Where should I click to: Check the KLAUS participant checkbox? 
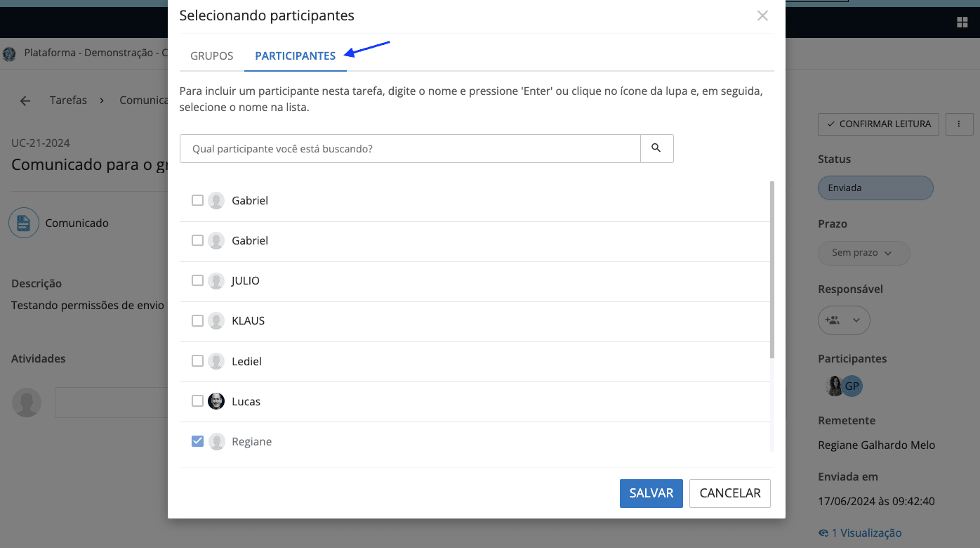point(197,321)
